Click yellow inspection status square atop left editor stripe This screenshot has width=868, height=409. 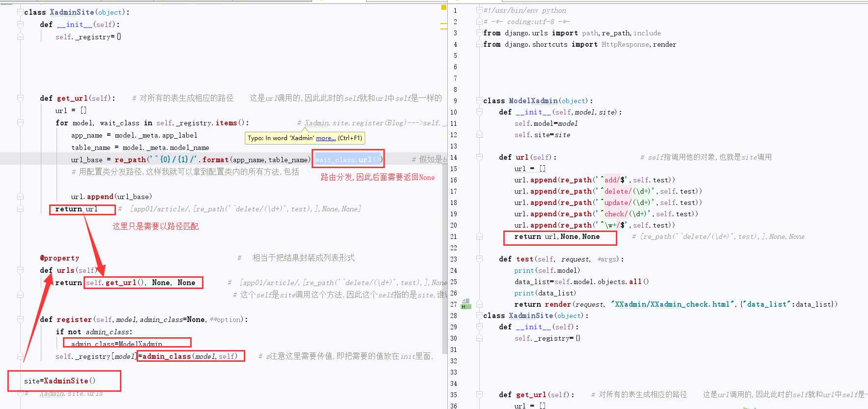coord(444,8)
